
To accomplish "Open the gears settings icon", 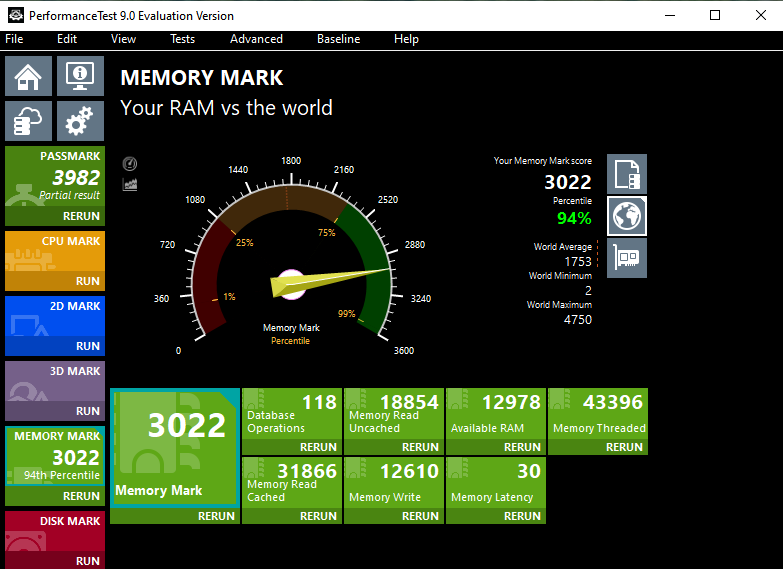I will [80, 121].
